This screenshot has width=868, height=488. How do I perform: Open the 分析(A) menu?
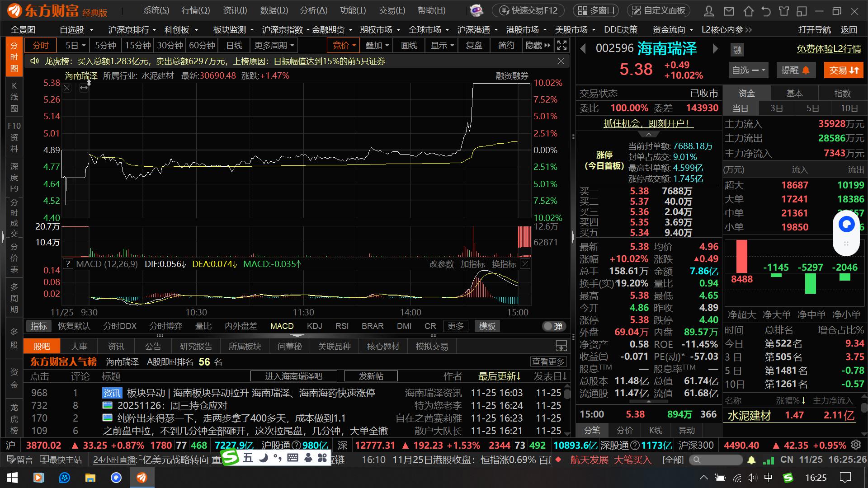(313, 10)
